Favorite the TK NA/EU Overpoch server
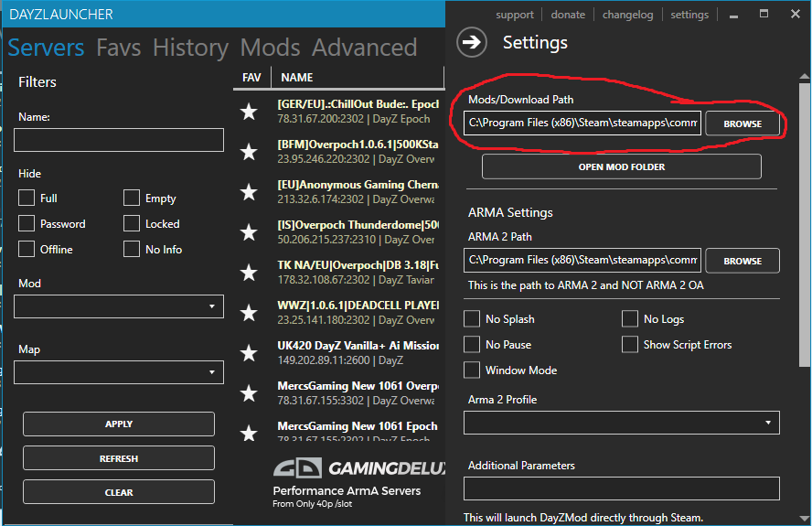812x526 pixels. pos(249,273)
